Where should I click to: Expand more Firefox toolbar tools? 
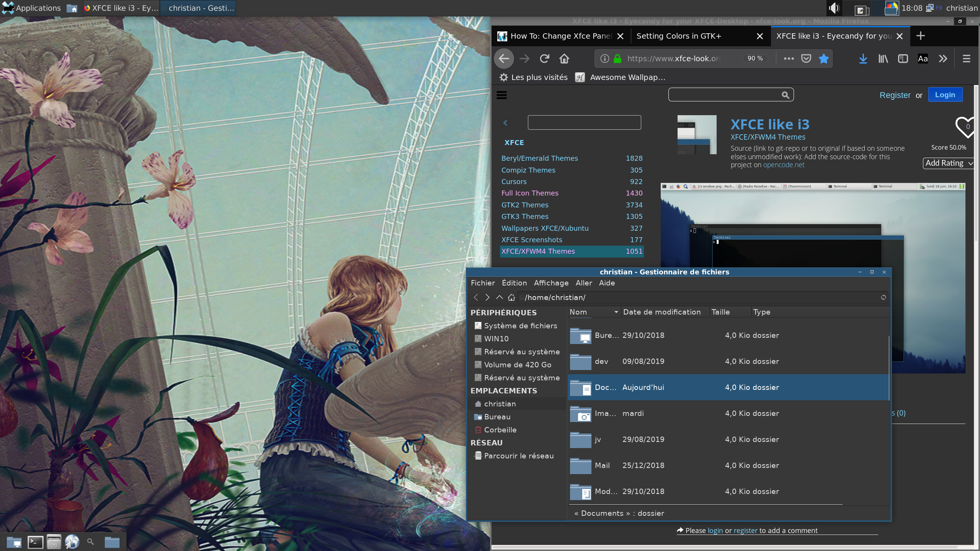(x=943, y=59)
